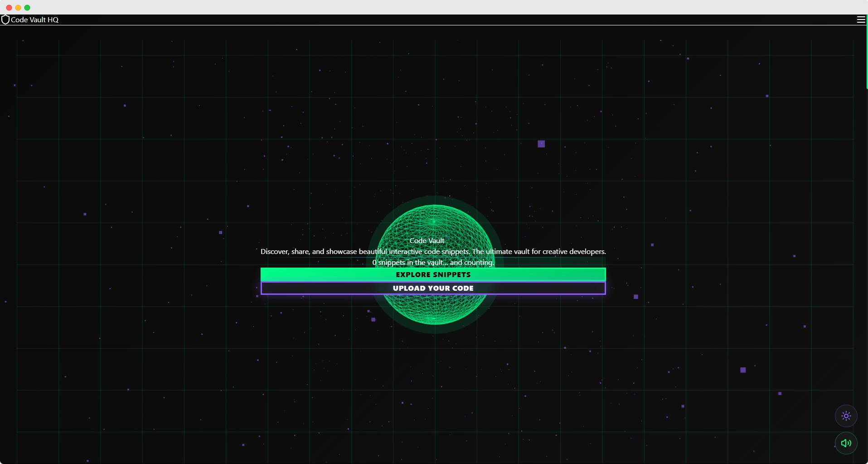The height and width of the screenshot is (464, 868).
Task: Click the Code Vault heading above the tagline
Action: pyautogui.click(x=427, y=240)
